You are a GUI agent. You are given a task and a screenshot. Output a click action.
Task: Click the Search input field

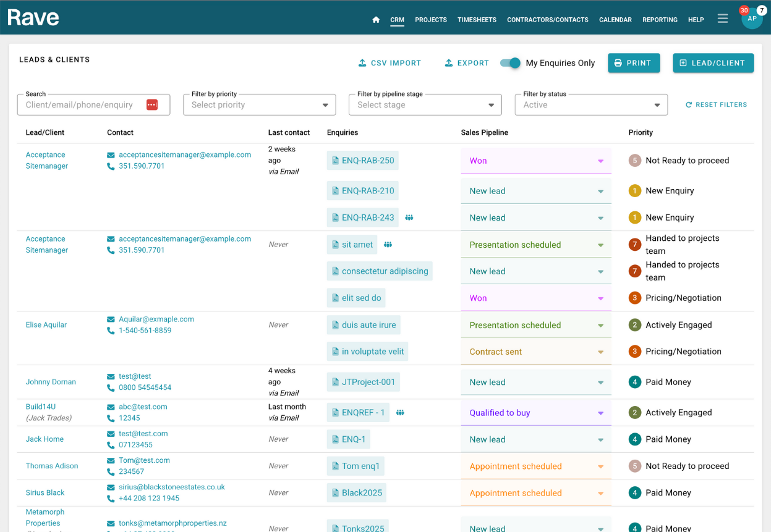[93, 104]
